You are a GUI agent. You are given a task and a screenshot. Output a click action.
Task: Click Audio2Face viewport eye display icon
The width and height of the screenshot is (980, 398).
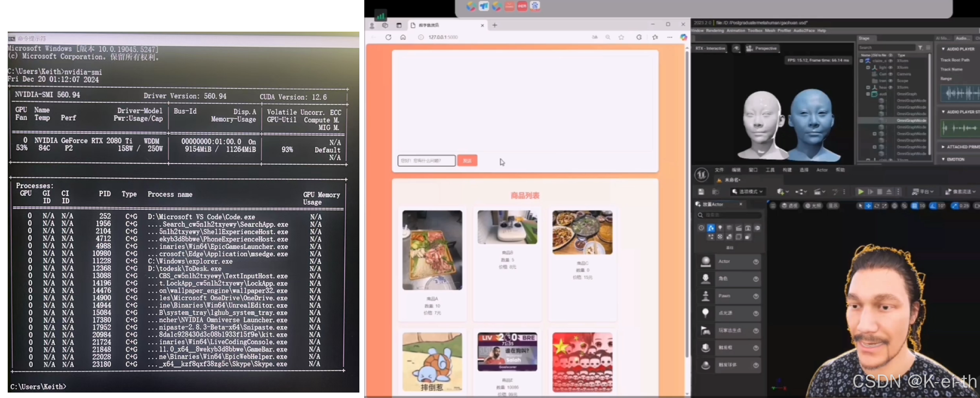(x=736, y=49)
